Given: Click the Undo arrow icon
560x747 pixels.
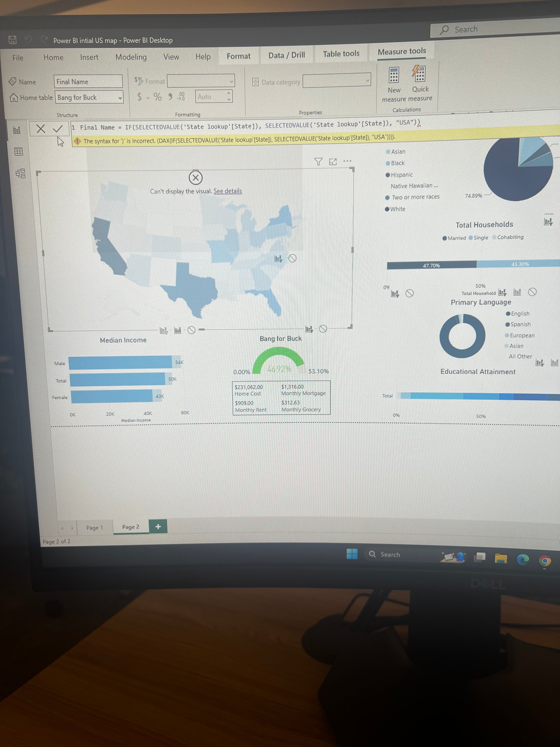Looking at the screenshot, I should tap(29, 40).
